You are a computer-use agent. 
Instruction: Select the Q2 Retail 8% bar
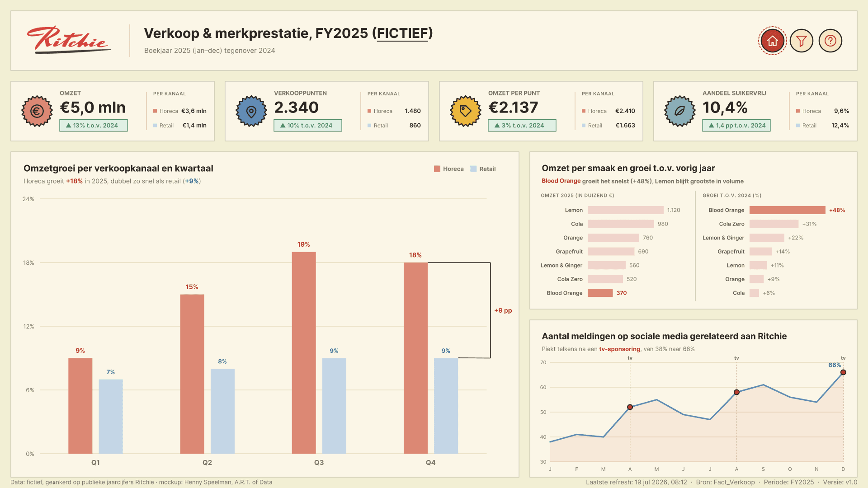tap(222, 411)
